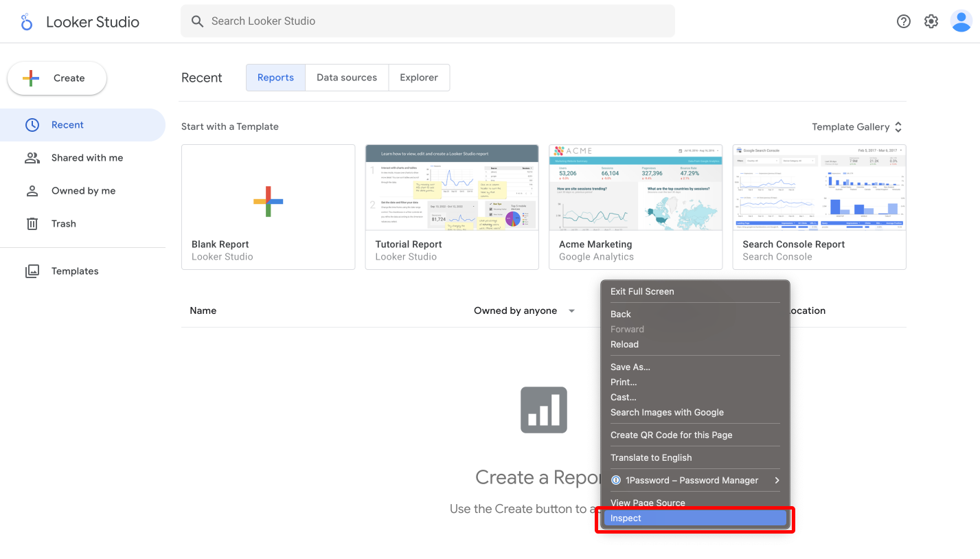Open the Help question mark icon
Image resolution: width=980 pixels, height=559 pixels.
pyautogui.click(x=904, y=21)
